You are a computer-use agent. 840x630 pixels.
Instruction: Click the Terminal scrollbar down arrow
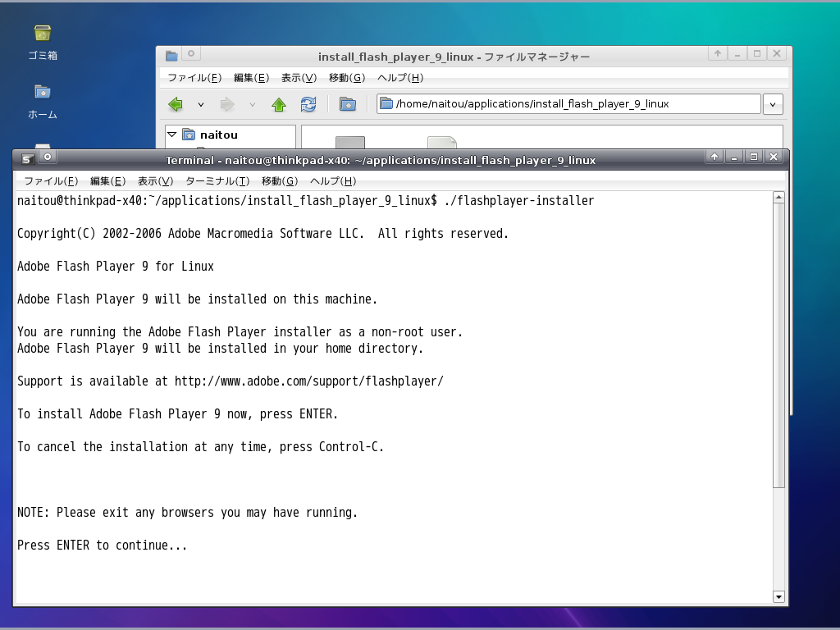coord(779,597)
